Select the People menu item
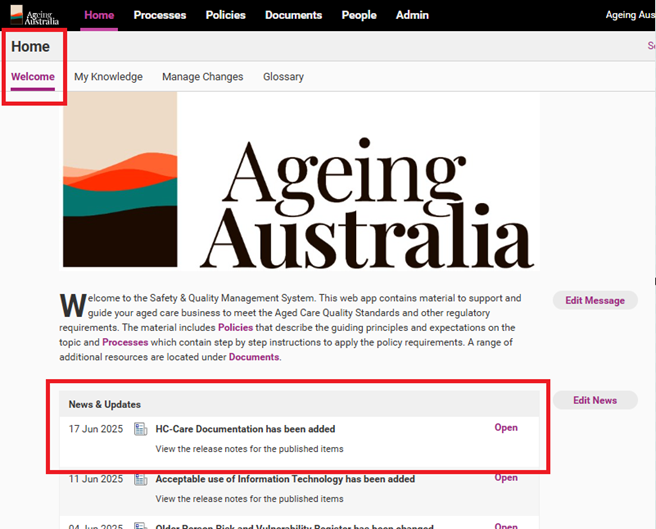 tap(359, 15)
